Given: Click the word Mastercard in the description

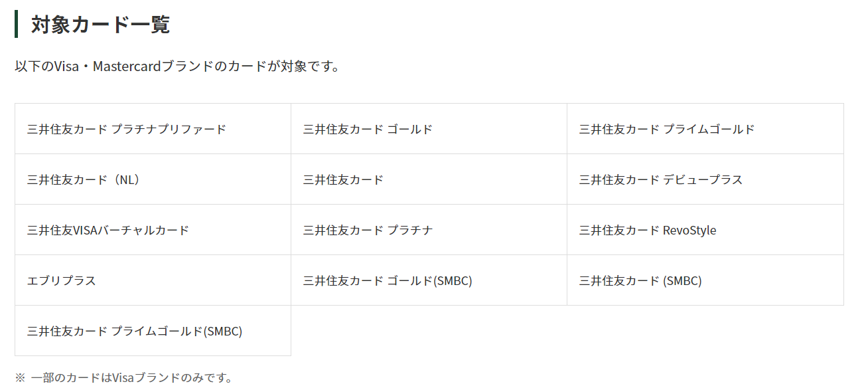Looking at the screenshot, I should [127, 66].
